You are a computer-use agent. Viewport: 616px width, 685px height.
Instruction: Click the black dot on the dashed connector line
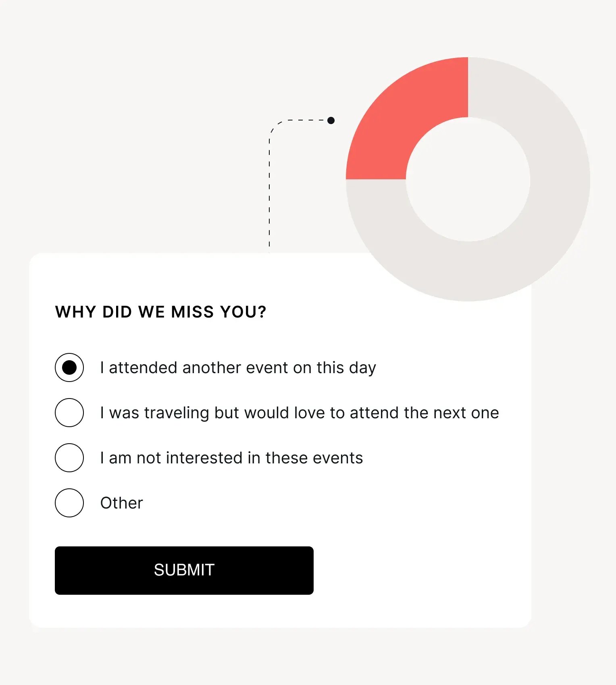(331, 120)
